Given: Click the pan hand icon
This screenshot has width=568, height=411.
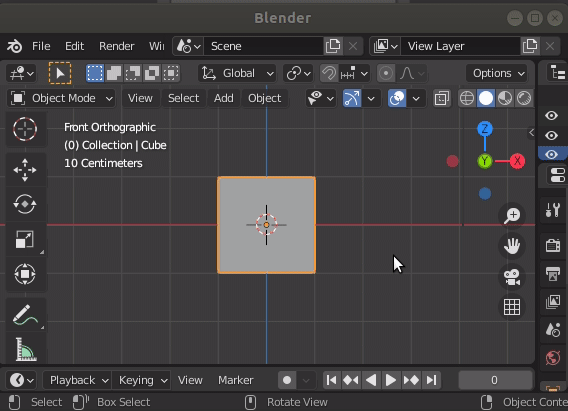Looking at the screenshot, I should point(512,246).
